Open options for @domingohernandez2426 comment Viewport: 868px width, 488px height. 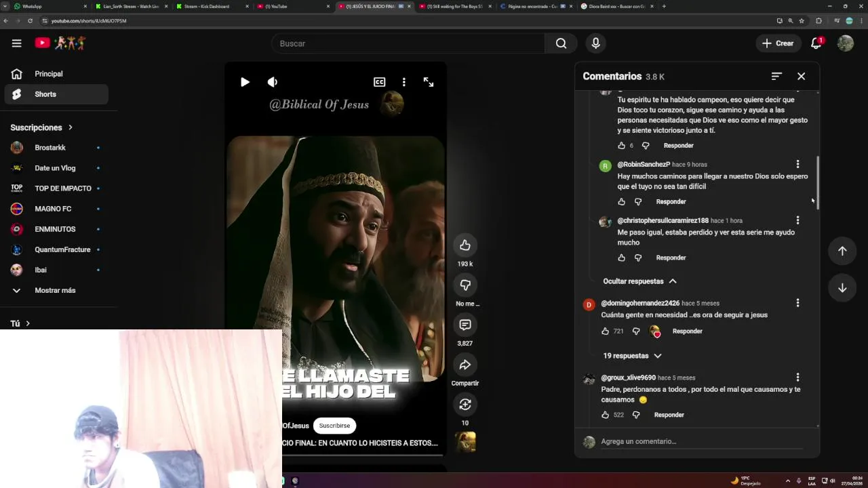(797, 303)
